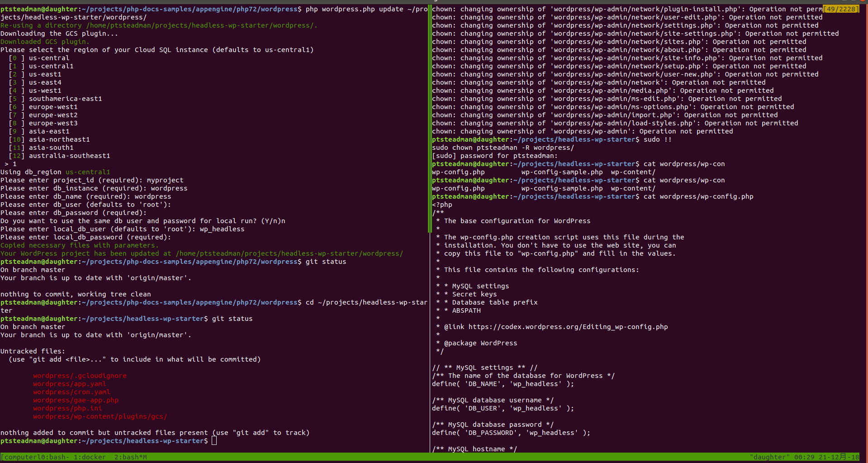
Task: Click untracked file wordpress/app.yaml
Action: pos(70,384)
